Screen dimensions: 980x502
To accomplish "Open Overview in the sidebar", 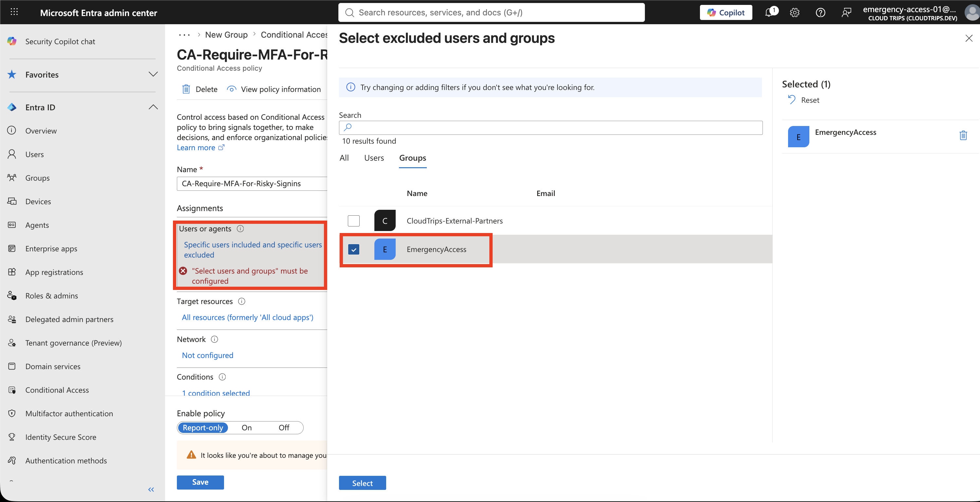I will click(41, 131).
